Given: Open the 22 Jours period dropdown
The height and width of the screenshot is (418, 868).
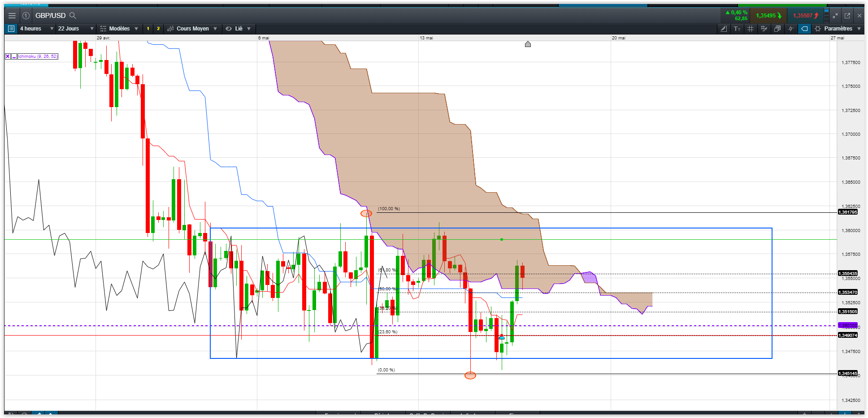Looking at the screenshot, I should tap(75, 29).
